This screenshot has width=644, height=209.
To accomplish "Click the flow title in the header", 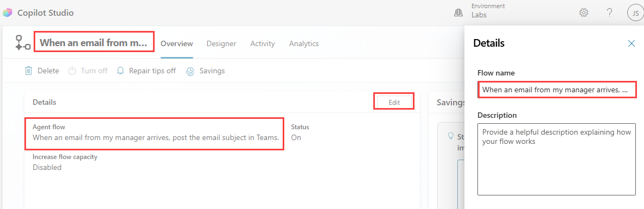I will point(94,43).
